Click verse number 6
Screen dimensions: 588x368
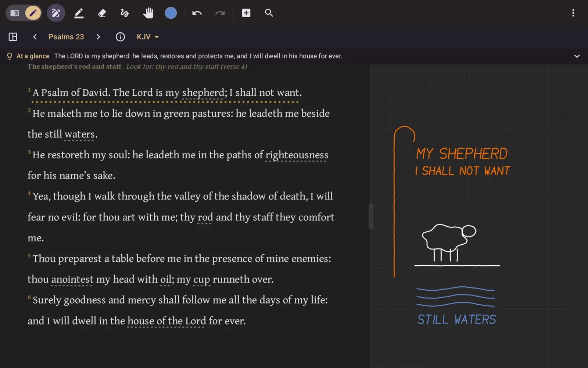pyautogui.click(x=29, y=297)
